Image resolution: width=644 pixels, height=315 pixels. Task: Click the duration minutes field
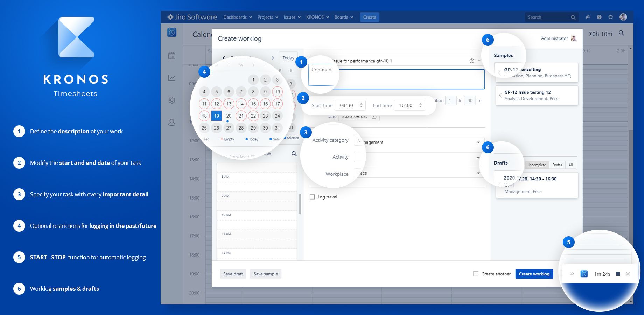pos(470,100)
